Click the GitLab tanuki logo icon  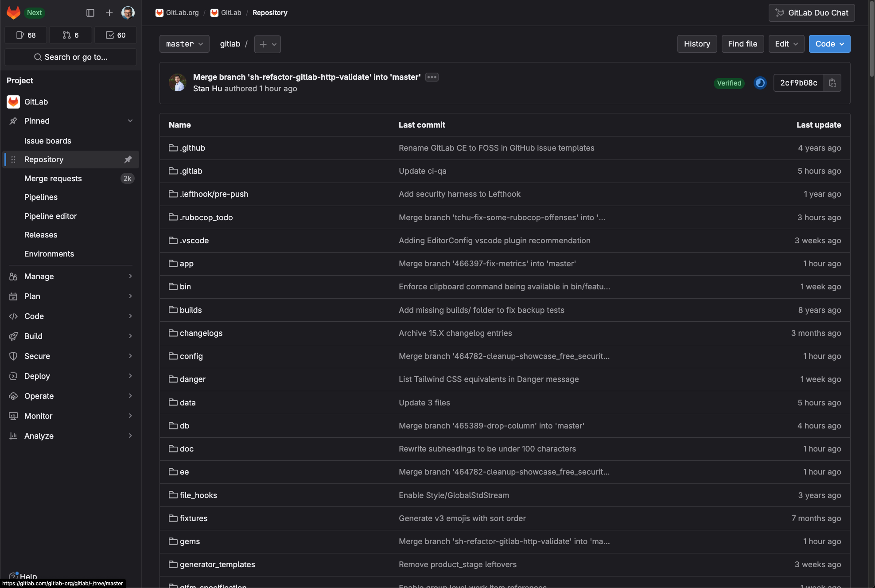point(13,12)
